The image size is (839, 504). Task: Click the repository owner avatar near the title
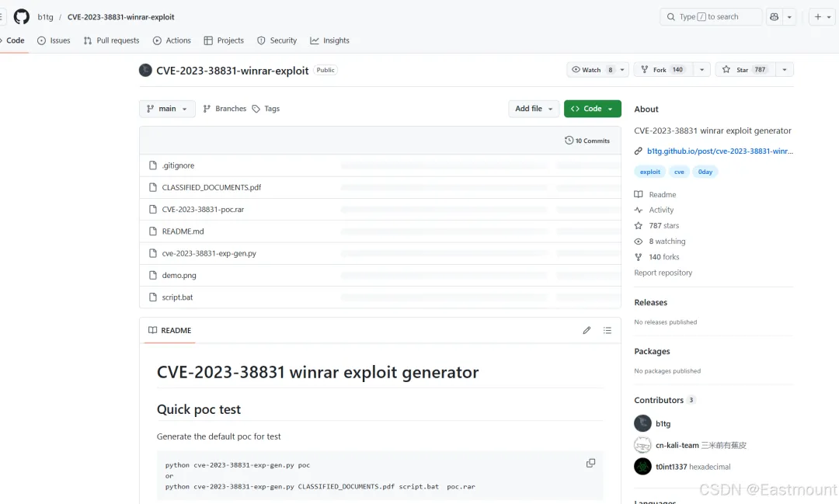click(x=145, y=70)
